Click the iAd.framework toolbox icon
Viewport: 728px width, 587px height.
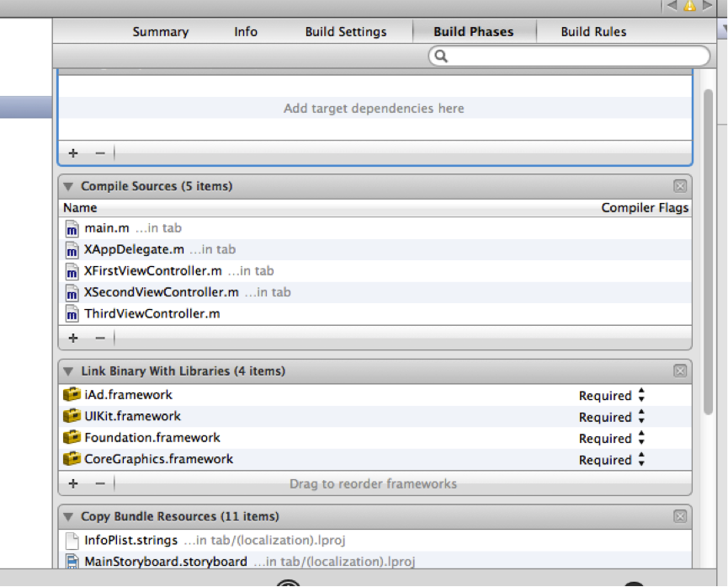[x=72, y=394]
